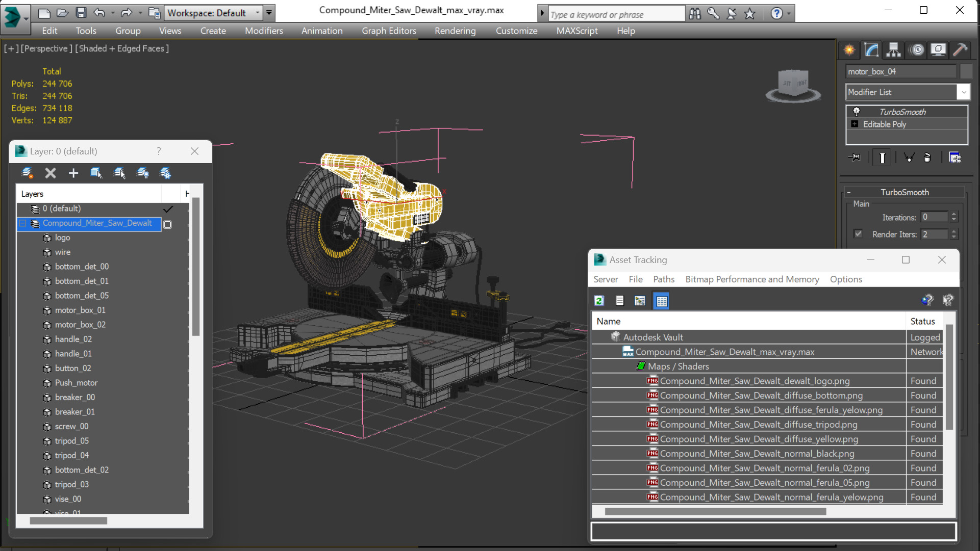The image size is (980, 551).
Task: Open the Modifier List dropdown
Action: click(x=963, y=92)
